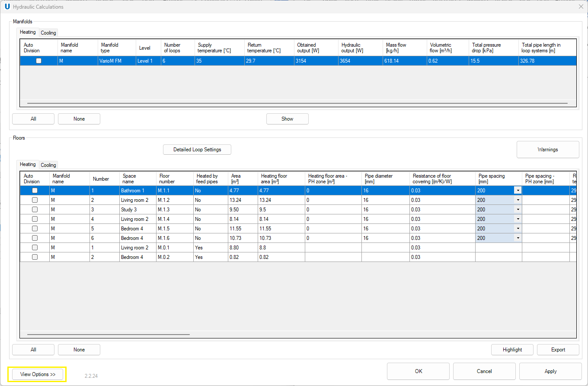Check Auto Division for floor M.1.4 row
The image size is (588, 386).
[35, 219]
